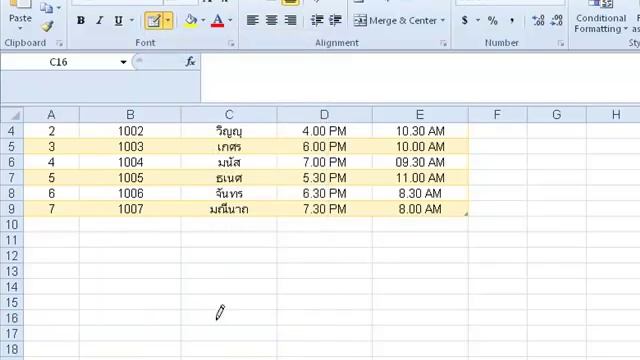Select column A header
This screenshot has width=640, height=360.
point(51,115)
